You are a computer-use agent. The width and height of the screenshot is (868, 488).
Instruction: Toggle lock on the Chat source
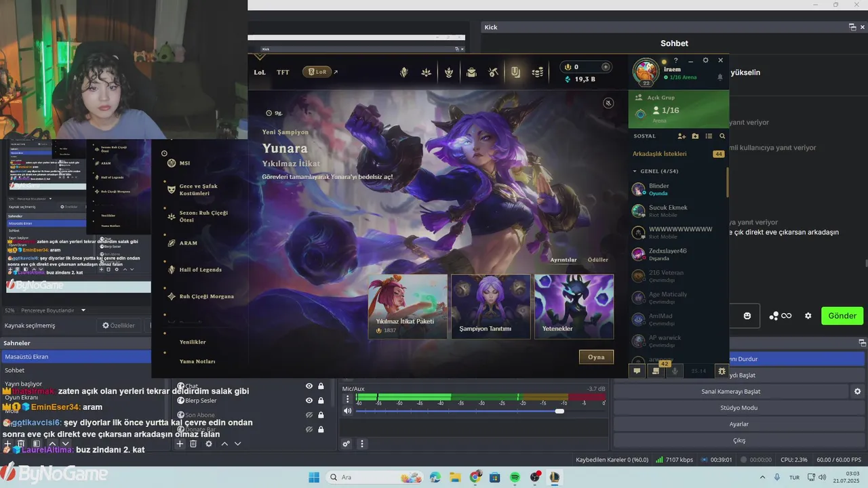click(x=321, y=386)
